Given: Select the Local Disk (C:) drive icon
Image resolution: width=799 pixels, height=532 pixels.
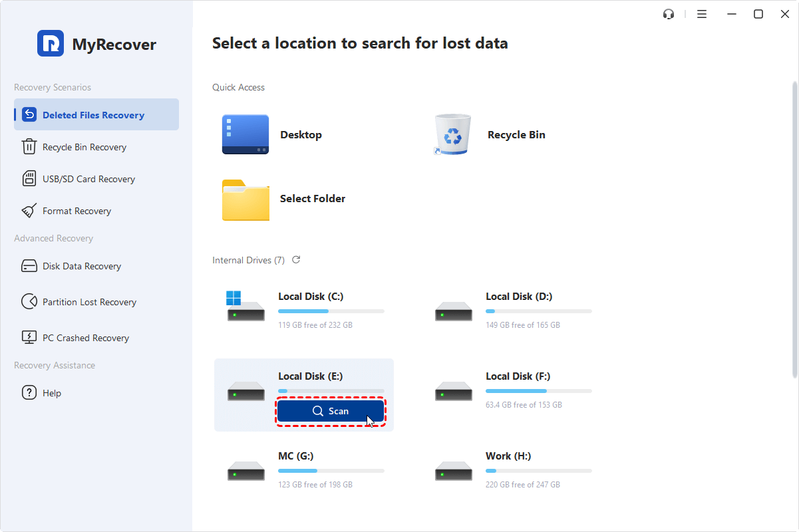Looking at the screenshot, I should (245, 309).
